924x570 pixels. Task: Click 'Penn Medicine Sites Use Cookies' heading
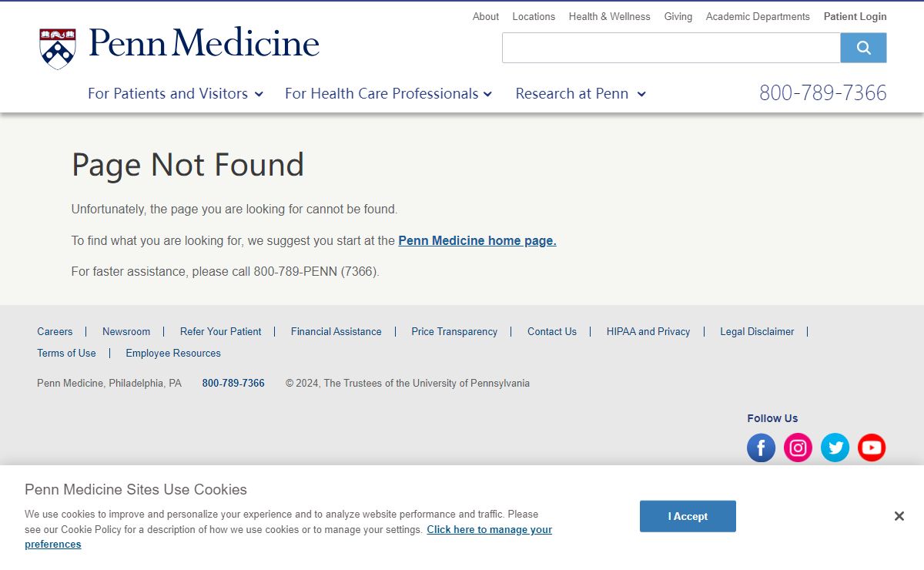[136, 489]
